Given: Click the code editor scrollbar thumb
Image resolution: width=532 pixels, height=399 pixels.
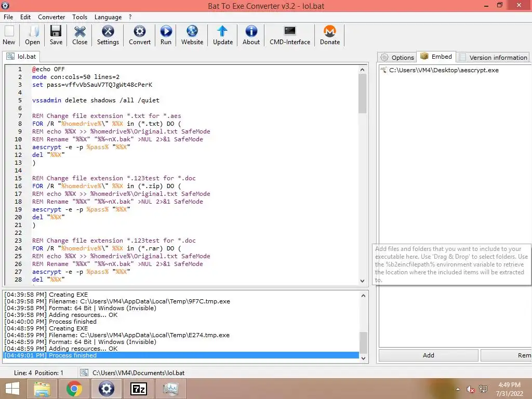Looking at the screenshot, I should click(362, 94).
